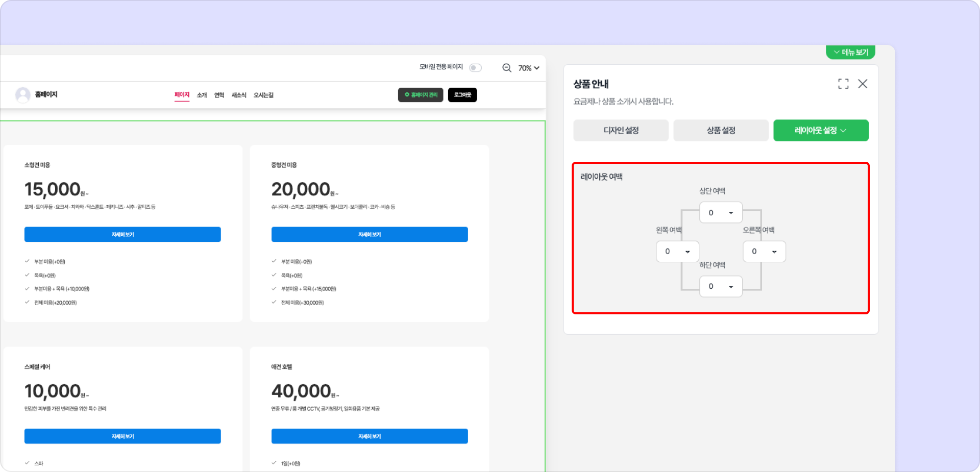Click the 20,000 price text

(x=301, y=189)
